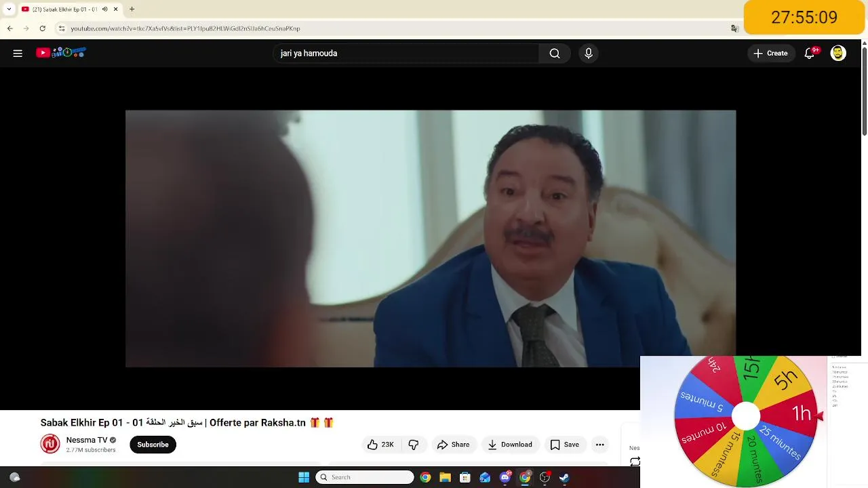The image size is (868, 488).
Task: Switch to the Sabak Elkhir Ep 01 tab
Action: pos(64,9)
